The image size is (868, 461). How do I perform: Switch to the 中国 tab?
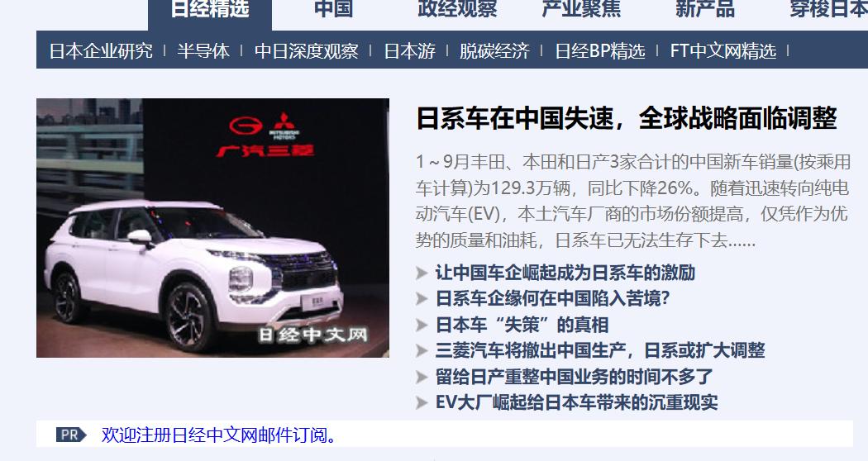[x=333, y=10]
